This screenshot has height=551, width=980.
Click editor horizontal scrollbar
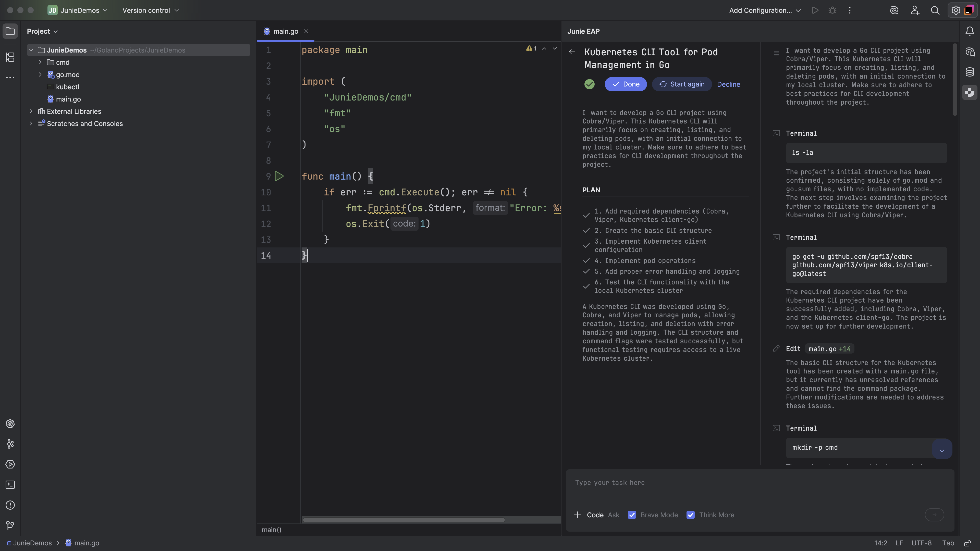click(x=404, y=520)
